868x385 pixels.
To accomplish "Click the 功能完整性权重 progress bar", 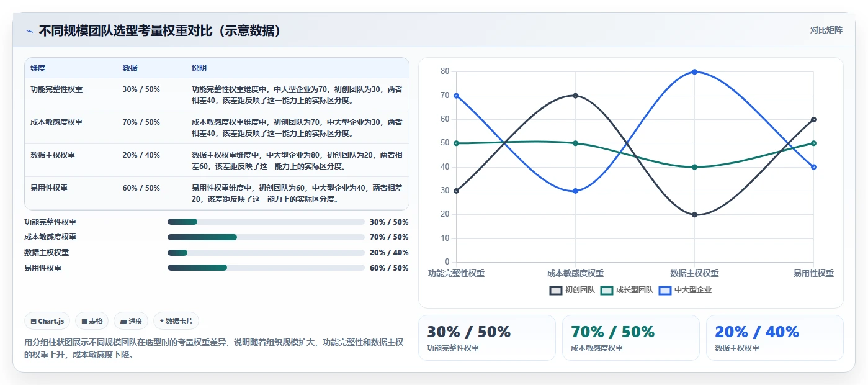I will [266, 222].
